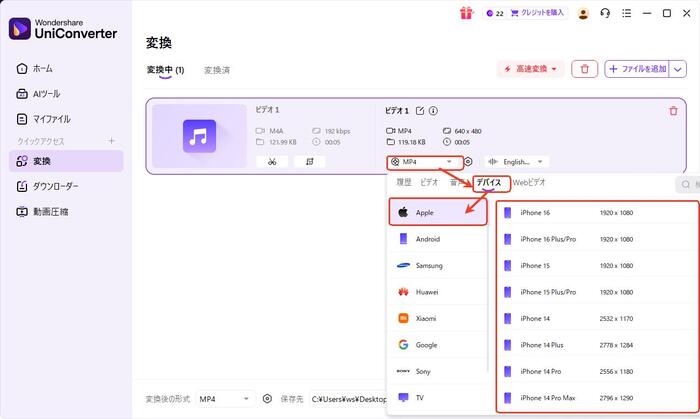Select TV device category
700x419 pixels.
pyautogui.click(x=438, y=398)
